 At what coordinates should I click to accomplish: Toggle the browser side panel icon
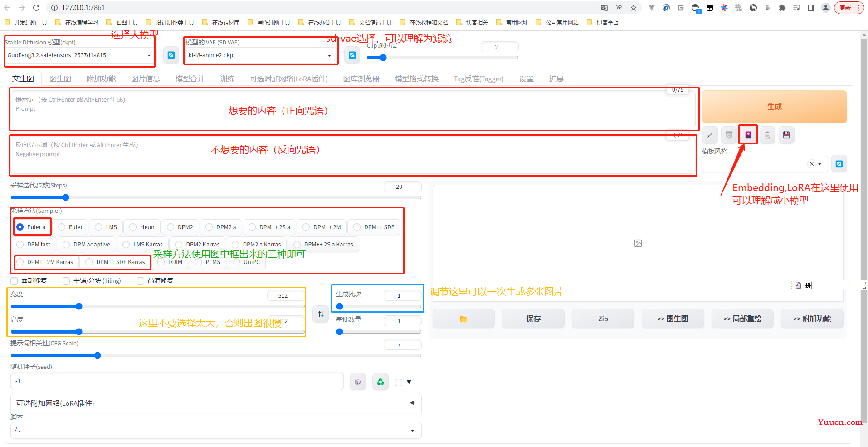click(811, 8)
